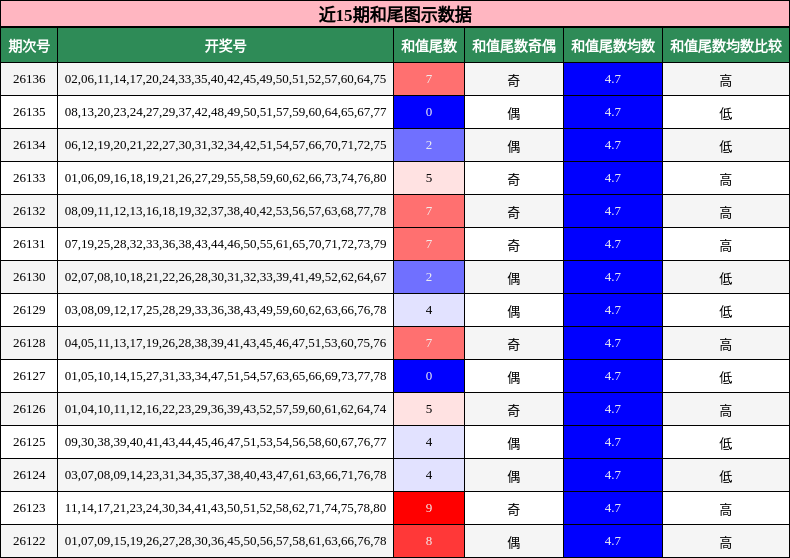Click the 高 cell in row 26123
Screen dimensions: 790x558
726,508
